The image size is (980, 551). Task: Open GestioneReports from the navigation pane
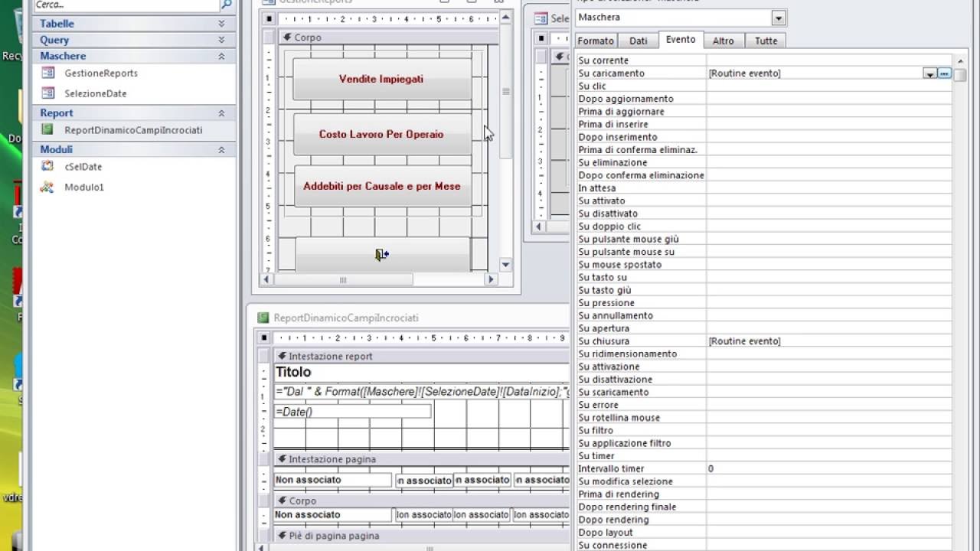coord(101,73)
